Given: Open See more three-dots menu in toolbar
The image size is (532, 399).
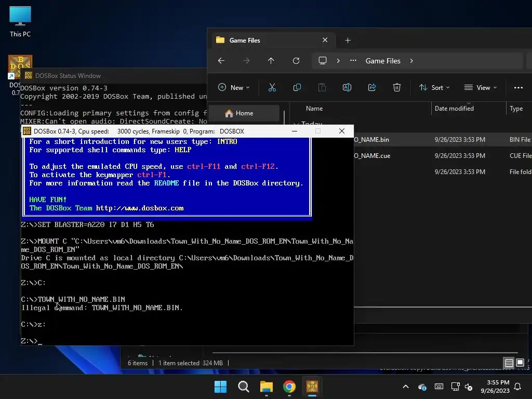Looking at the screenshot, I should [x=518, y=87].
